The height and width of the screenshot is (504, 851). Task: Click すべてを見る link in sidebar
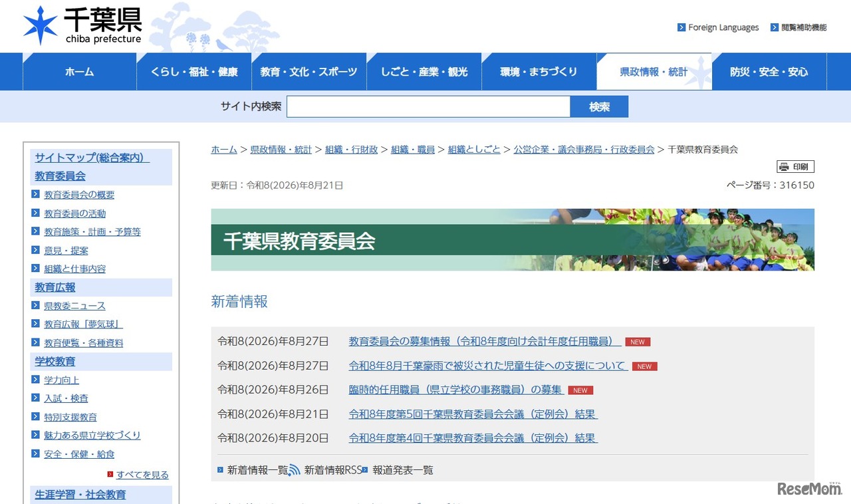[142, 475]
